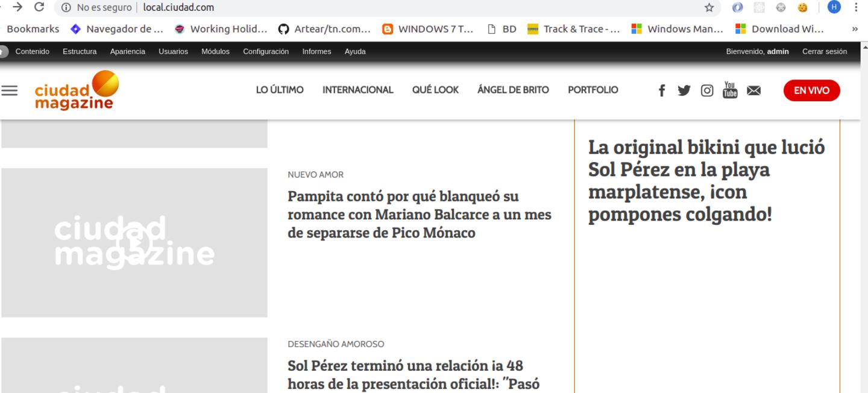
Task: Open the Contenido admin menu
Action: pos(33,52)
